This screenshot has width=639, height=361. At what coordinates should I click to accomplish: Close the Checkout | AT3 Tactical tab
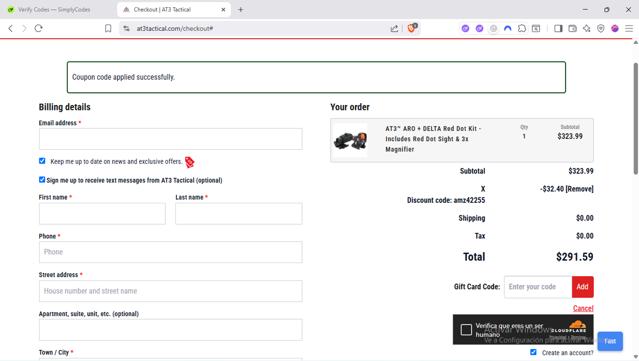click(223, 9)
